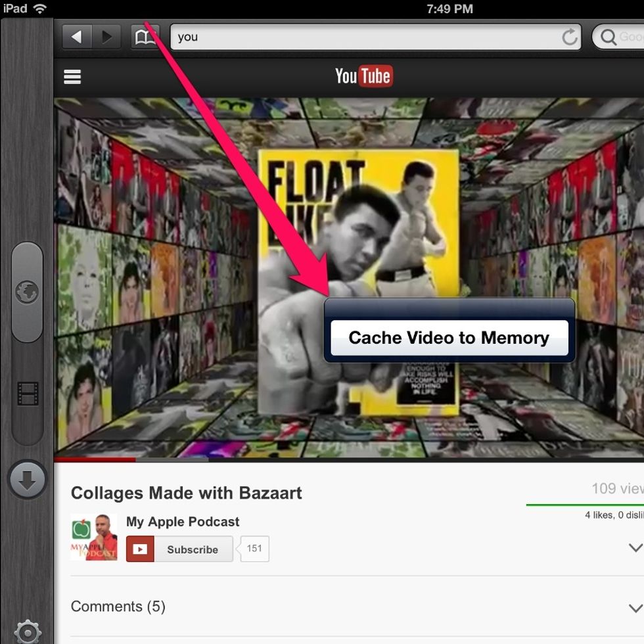Open the videos filmstrip icon in sidebar
Viewport: 644px width, 644px height.
[28, 394]
